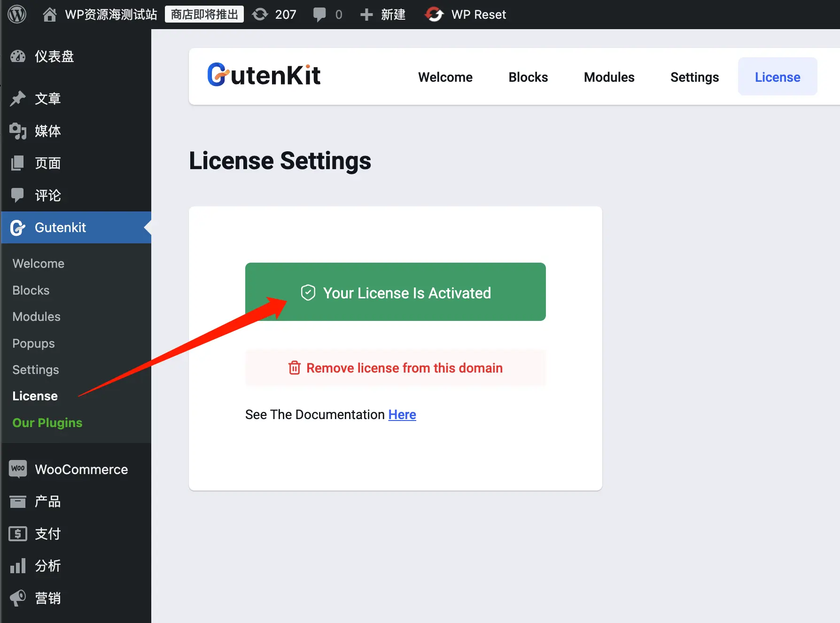The height and width of the screenshot is (623, 840).
Task: Click the GutenKit logo in the plugin header
Action: click(x=264, y=75)
